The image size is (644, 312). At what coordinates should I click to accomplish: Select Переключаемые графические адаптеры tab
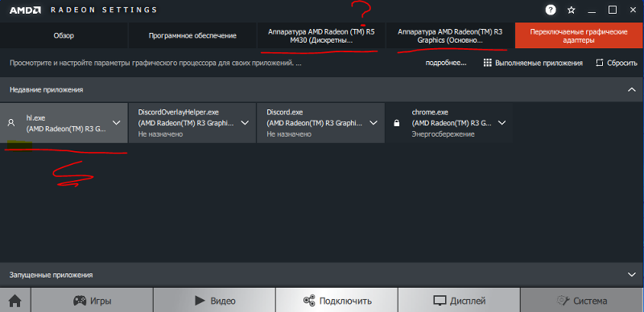(x=579, y=35)
